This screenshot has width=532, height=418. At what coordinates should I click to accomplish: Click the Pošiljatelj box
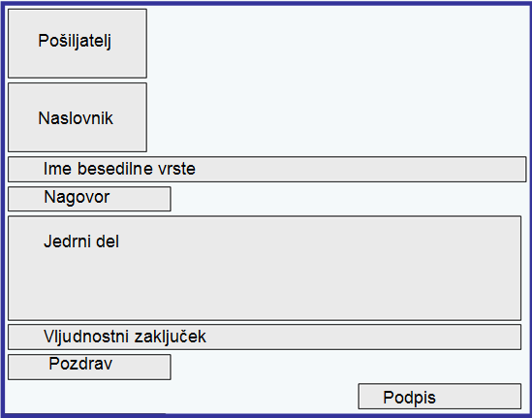(78, 44)
